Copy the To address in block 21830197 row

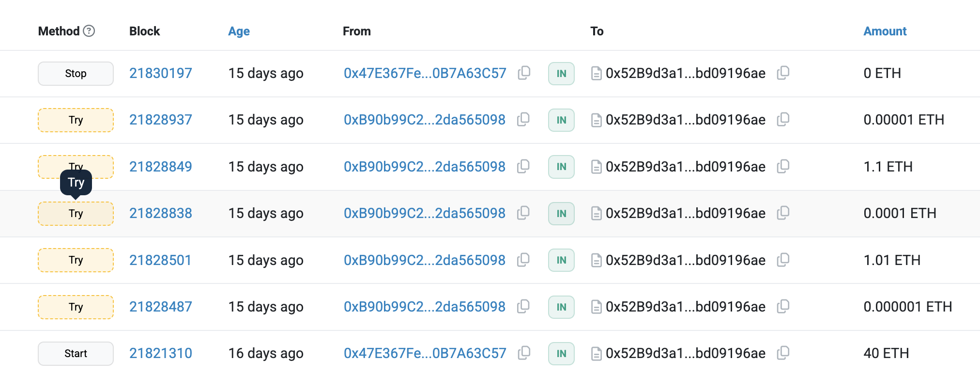(x=783, y=73)
